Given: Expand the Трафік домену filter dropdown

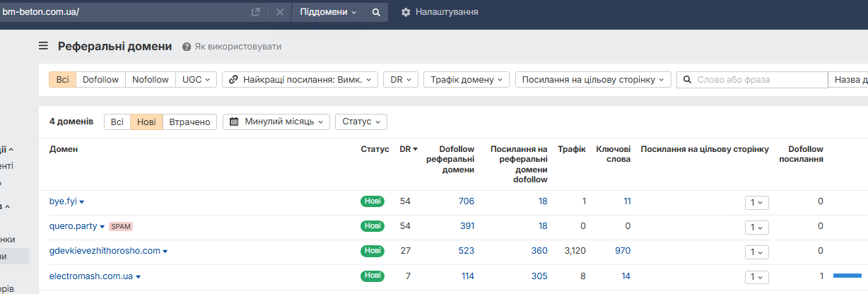Looking at the screenshot, I should [x=466, y=79].
